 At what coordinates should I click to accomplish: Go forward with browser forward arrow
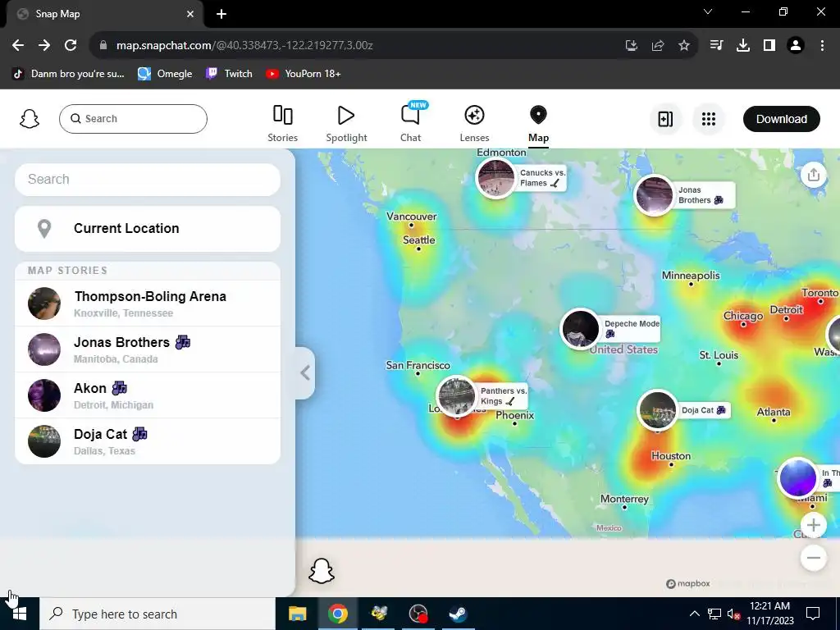44,46
